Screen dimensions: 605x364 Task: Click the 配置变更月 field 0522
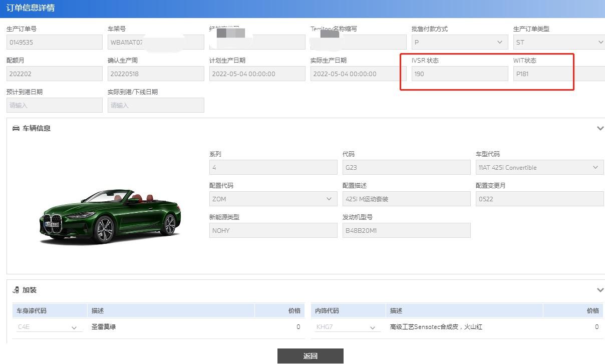pos(539,199)
